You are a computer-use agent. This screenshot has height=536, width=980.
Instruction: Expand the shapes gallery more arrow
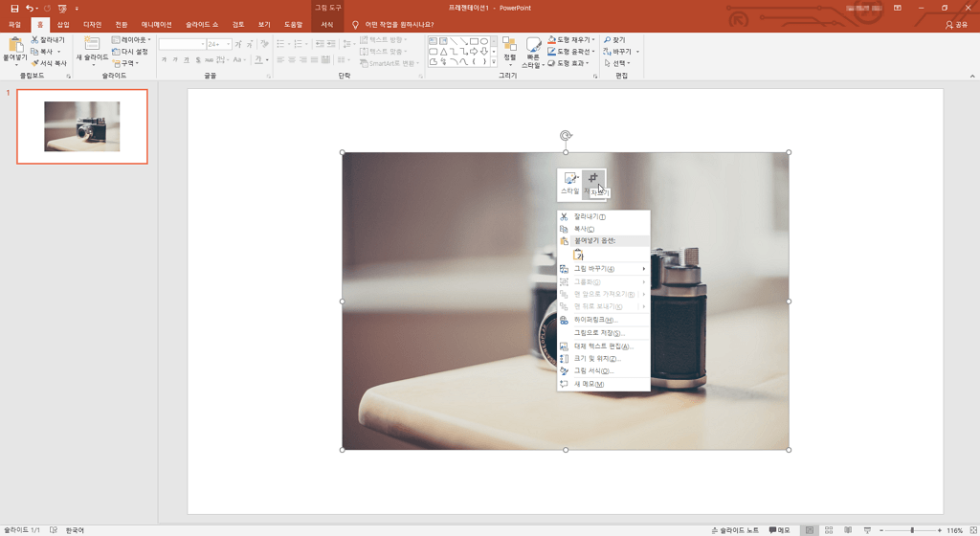(494, 62)
